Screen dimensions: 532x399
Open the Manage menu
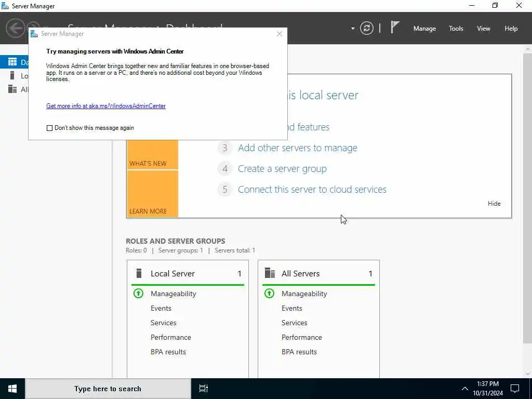point(424,29)
